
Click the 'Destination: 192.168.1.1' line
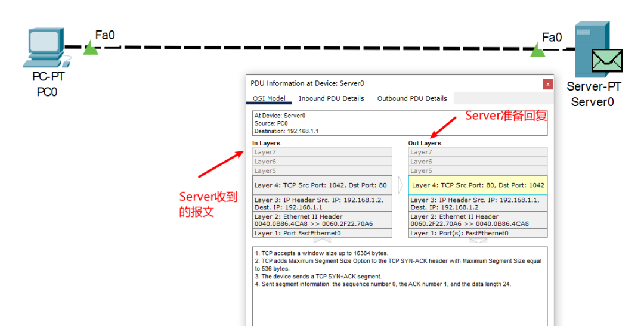(286, 131)
